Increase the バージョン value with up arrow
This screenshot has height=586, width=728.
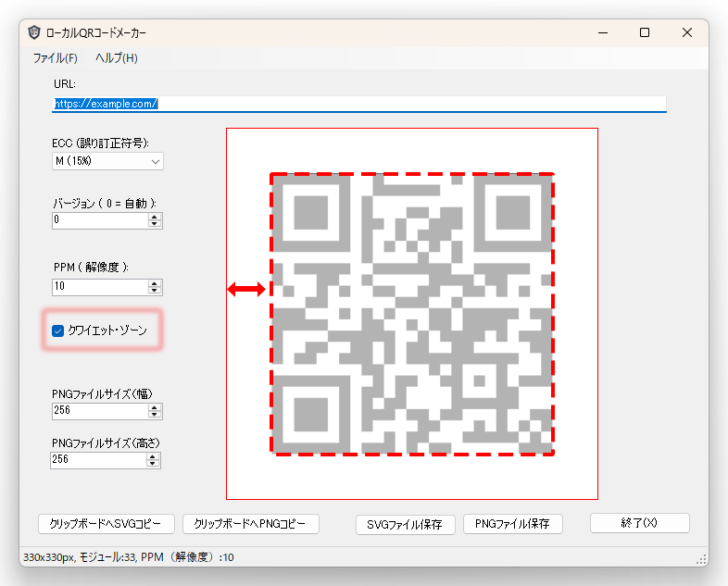pos(155,217)
